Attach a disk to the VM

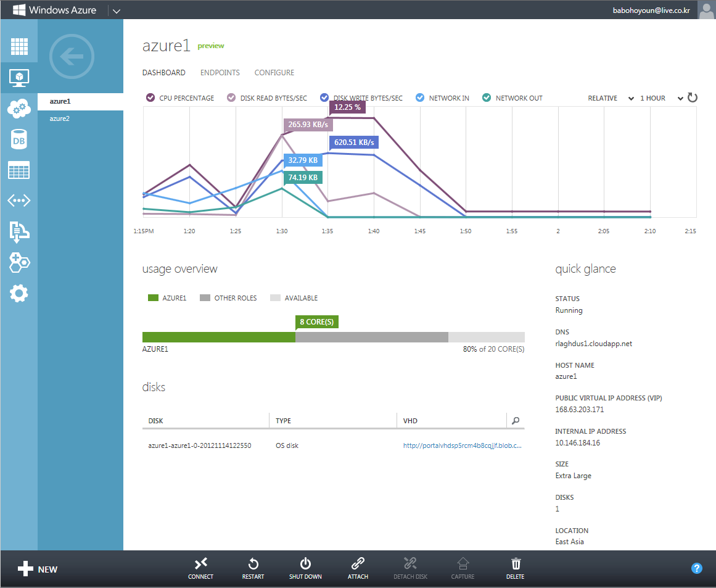pos(358,568)
